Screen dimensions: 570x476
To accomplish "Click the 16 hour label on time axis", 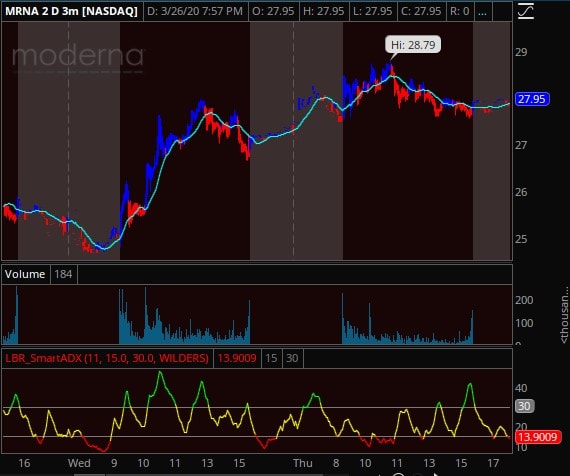I will [x=24, y=463].
